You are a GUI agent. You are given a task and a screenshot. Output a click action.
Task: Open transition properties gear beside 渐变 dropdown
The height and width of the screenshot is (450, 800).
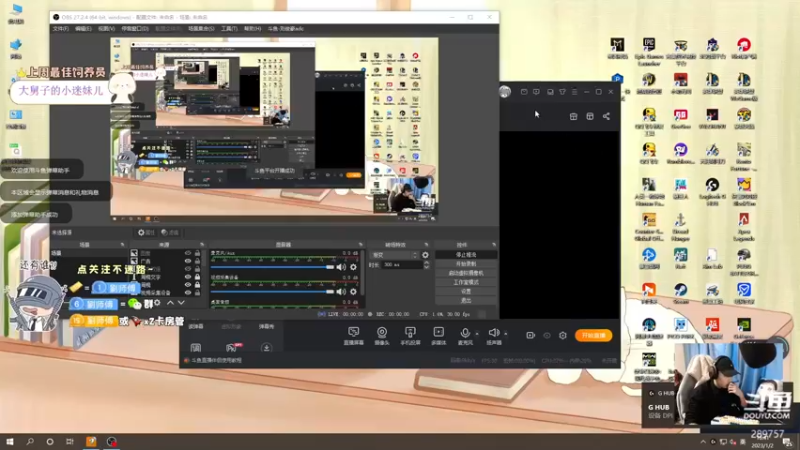click(x=425, y=255)
